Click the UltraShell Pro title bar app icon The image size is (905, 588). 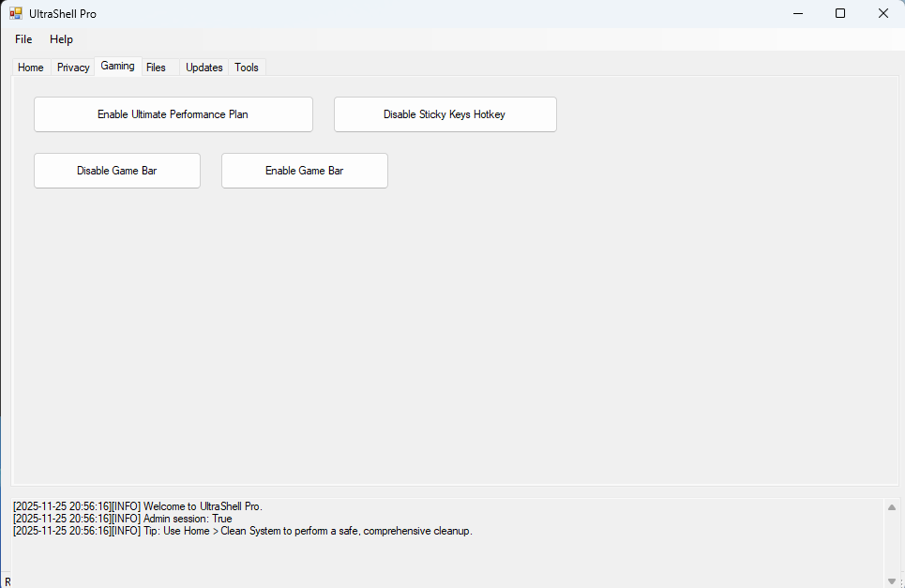coord(16,13)
